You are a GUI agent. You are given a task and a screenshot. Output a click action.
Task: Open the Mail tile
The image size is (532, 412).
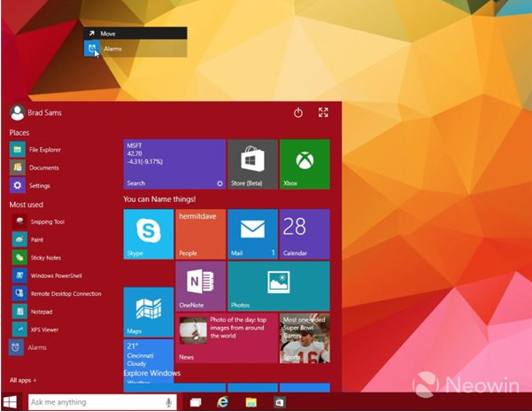pyautogui.click(x=252, y=234)
